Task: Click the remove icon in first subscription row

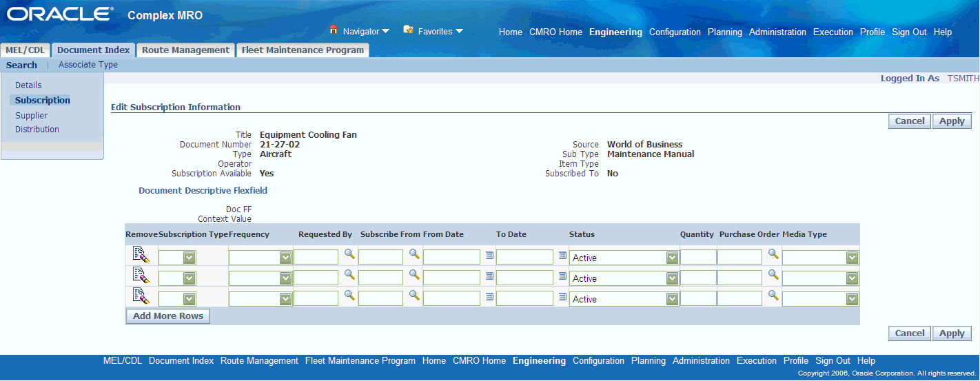Action: [x=141, y=255]
